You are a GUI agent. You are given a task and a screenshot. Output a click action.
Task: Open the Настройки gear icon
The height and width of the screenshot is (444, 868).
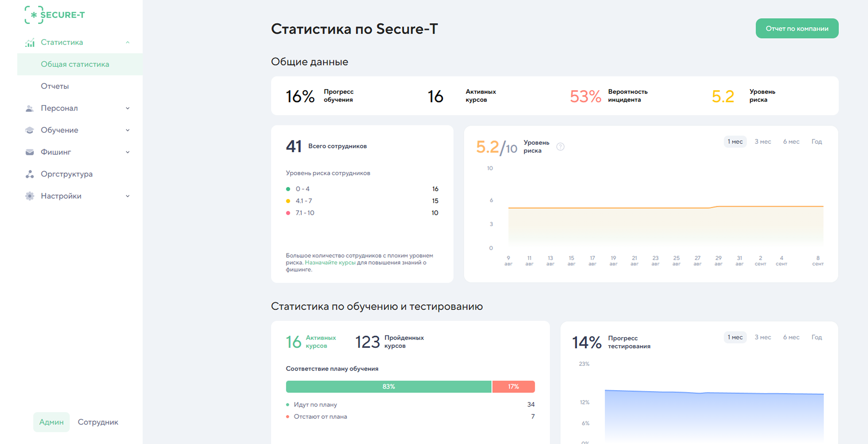point(30,196)
